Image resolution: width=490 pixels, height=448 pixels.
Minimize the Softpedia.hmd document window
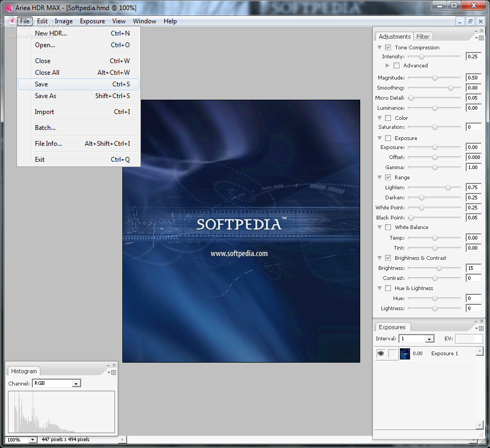coord(460,21)
